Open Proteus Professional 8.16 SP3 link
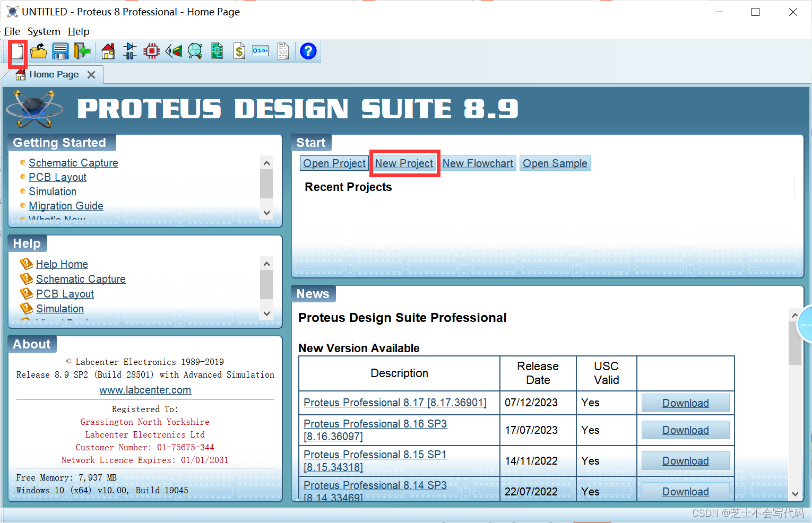The height and width of the screenshot is (523, 812). tap(375, 430)
